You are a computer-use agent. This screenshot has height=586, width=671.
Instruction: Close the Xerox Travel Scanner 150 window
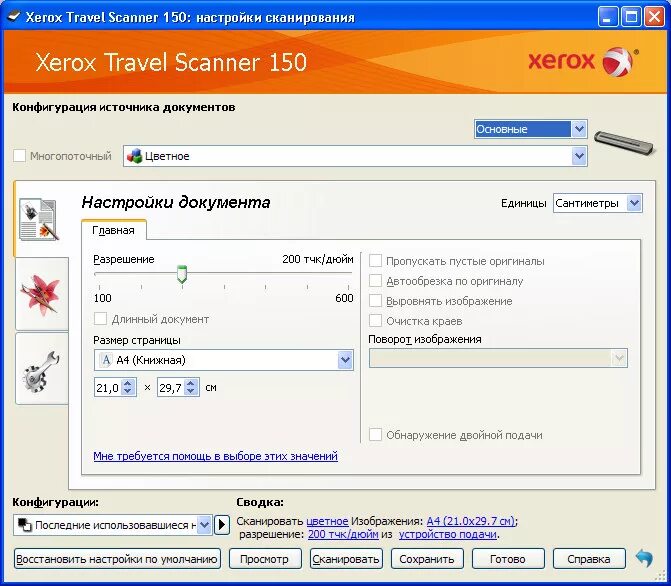click(x=654, y=17)
